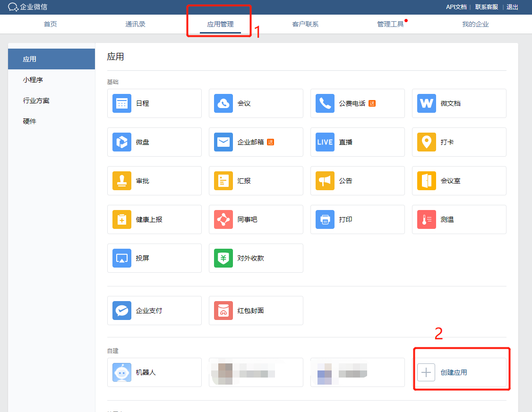Click the 汇报 report icon
Screen dimensions: 532x412
(x=223, y=181)
